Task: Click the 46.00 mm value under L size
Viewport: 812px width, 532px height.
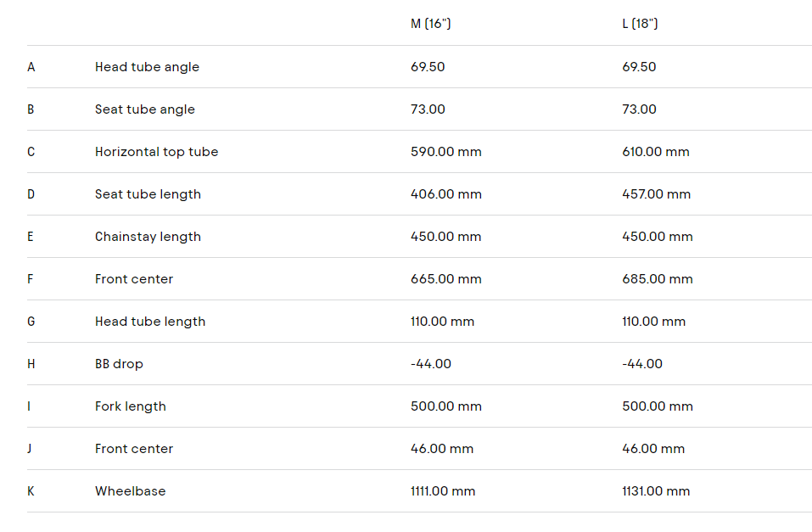Action: click(x=653, y=449)
